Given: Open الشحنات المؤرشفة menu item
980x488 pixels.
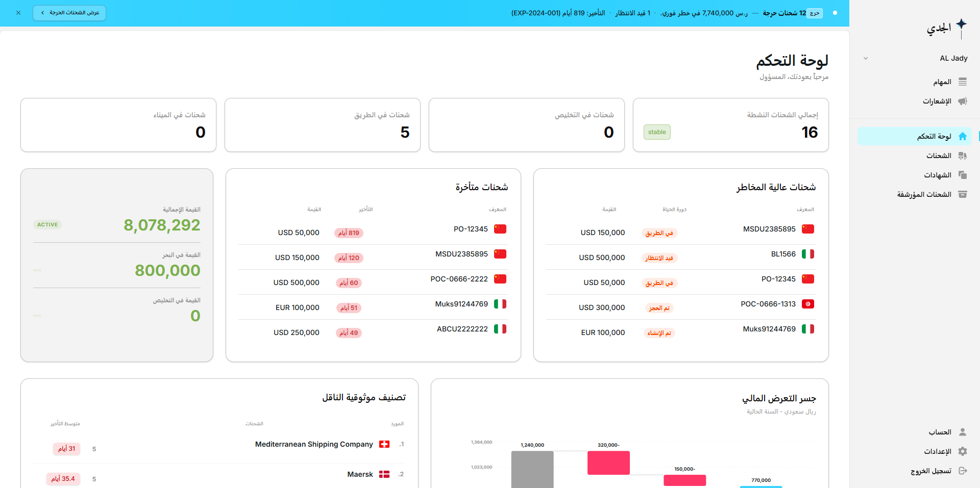Looking at the screenshot, I should coord(914,194).
